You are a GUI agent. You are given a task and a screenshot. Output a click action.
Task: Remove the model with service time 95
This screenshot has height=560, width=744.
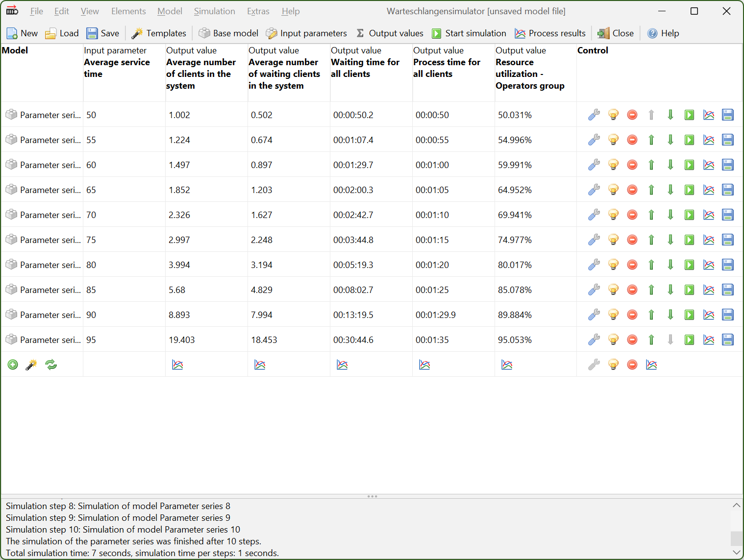point(632,340)
